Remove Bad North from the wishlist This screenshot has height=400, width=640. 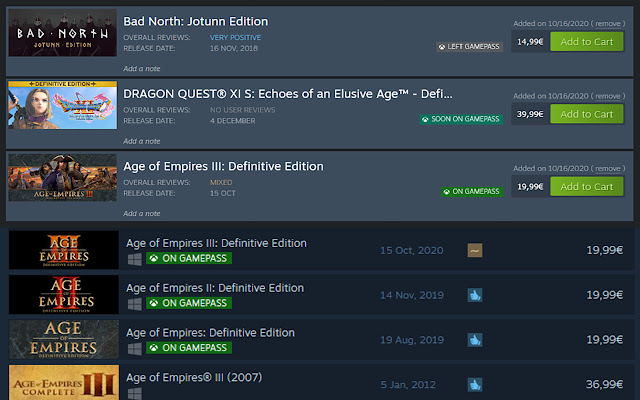click(x=606, y=22)
